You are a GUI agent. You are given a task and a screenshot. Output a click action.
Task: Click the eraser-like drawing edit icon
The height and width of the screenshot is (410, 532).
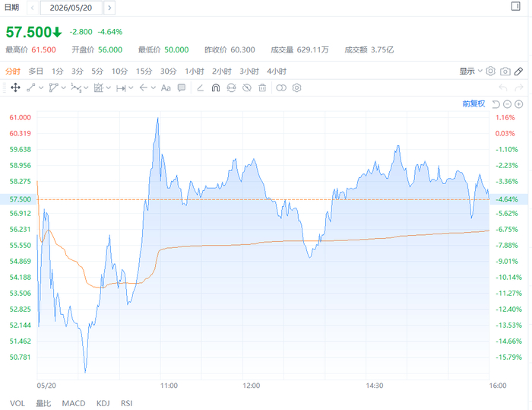(x=200, y=88)
